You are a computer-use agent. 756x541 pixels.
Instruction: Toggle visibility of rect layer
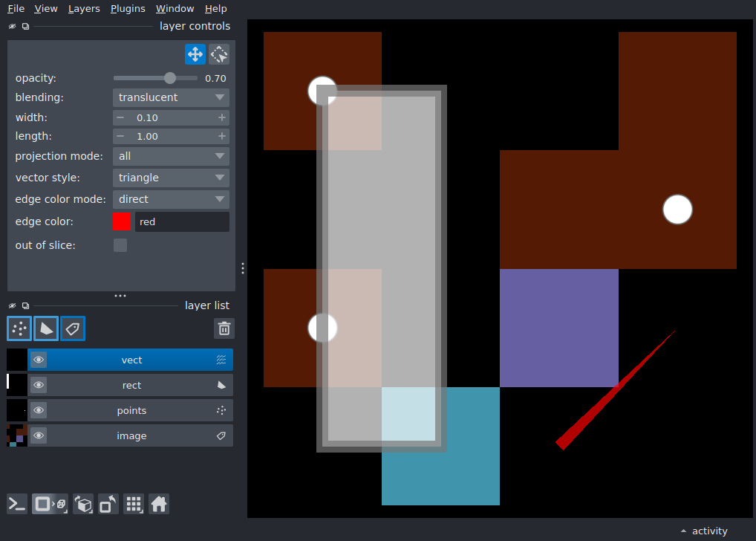39,385
